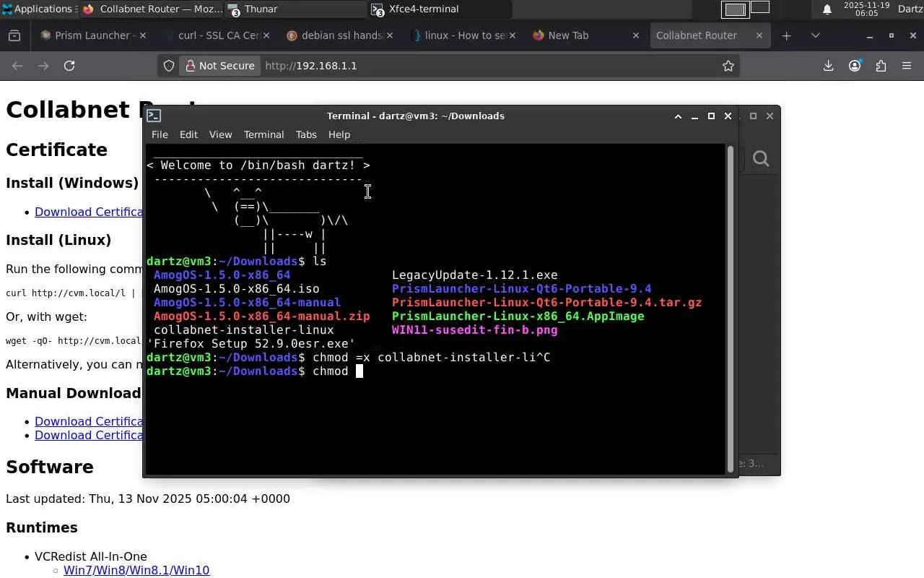Image resolution: width=924 pixels, height=578 pixels.
Task: Click the Last updated timestamp text
Action: (148, 499)
